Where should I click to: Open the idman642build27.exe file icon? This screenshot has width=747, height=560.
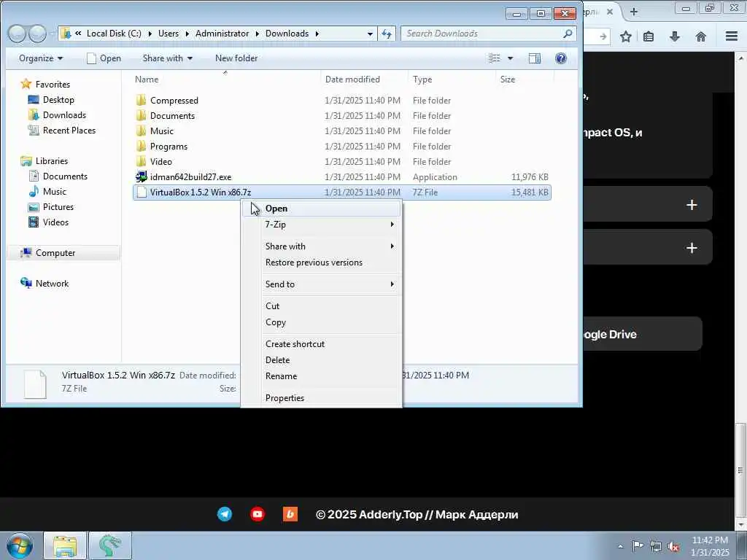[x=141, y=176]
